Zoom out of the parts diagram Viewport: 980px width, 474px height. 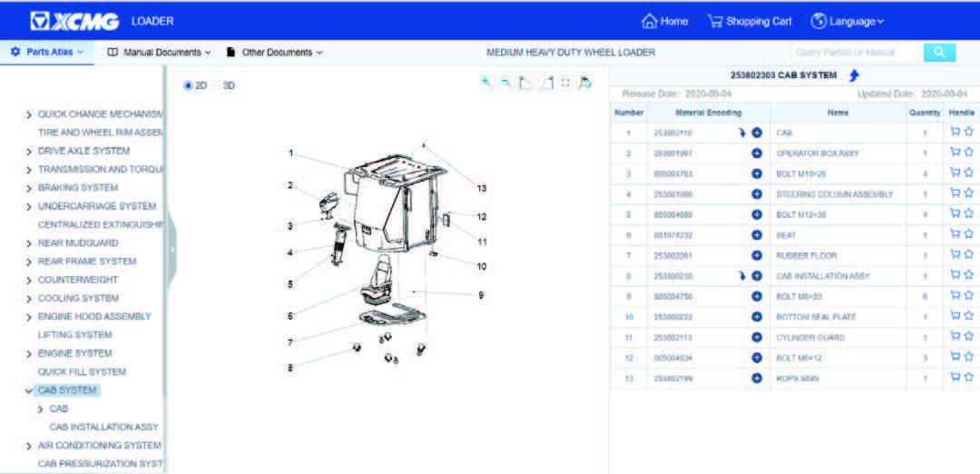pos(506,83)
